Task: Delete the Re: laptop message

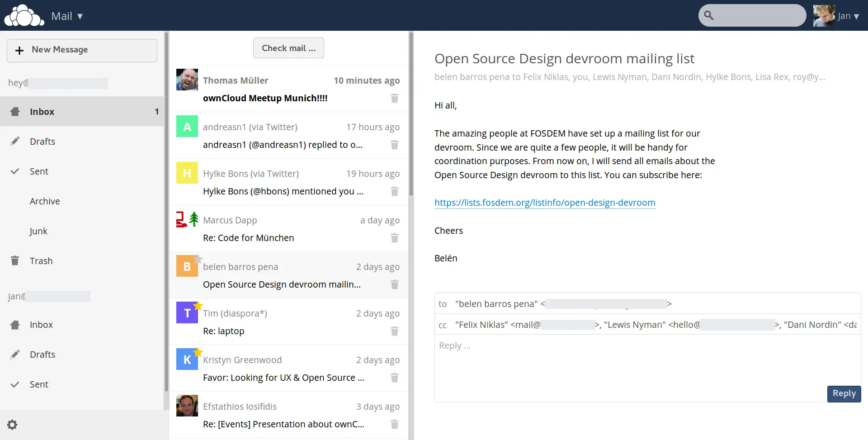Action: coord(395,331)
